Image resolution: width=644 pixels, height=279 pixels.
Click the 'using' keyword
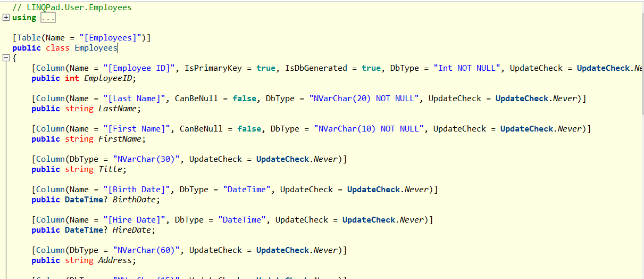pos(24,18)
